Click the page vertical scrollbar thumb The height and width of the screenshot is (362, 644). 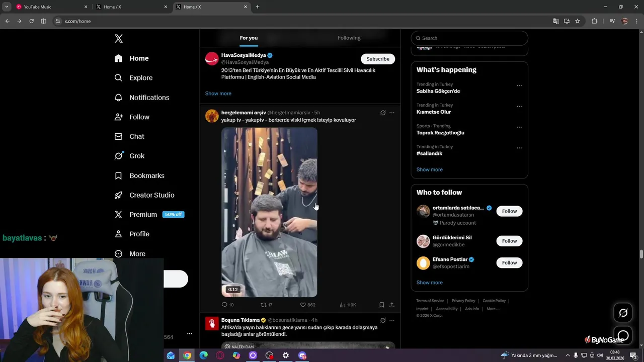(x=641, y=253)
